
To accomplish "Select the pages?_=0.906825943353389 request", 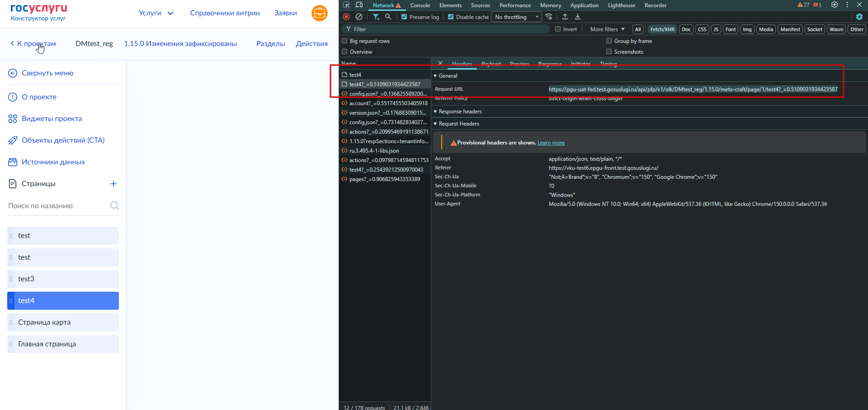I will (x=385, y=179).
